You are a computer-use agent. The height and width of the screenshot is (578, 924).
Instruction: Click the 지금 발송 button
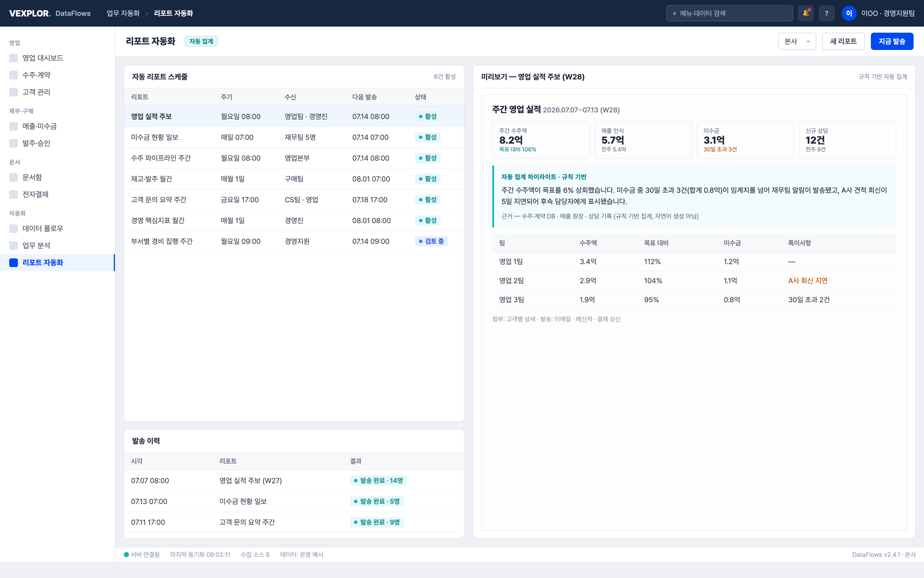[x=892, y=41]
